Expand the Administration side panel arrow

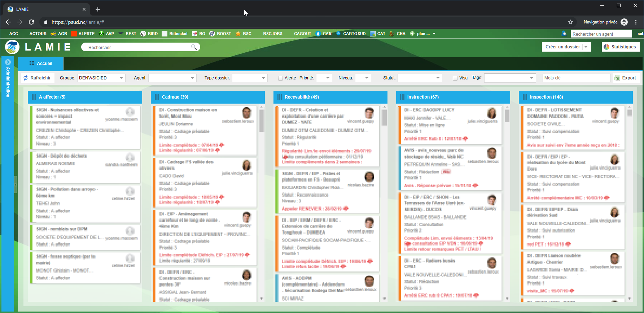(x=8, y=62)
